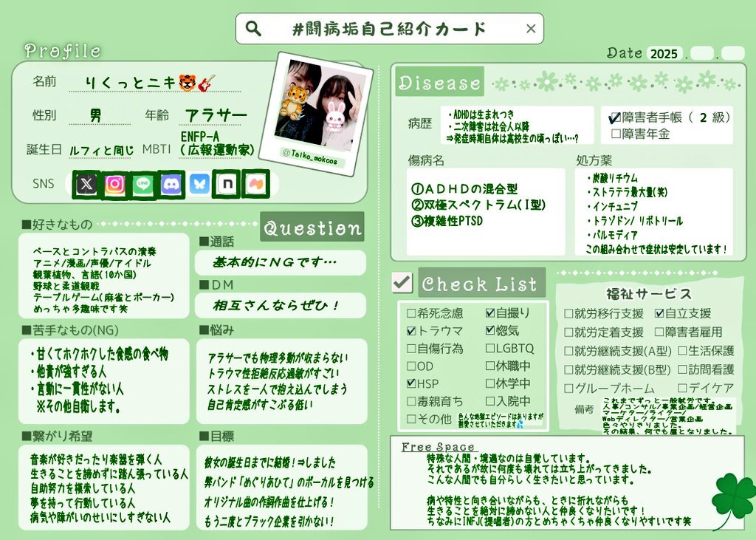The width and height of the screenshot is (756, 540).
Task: Click the diagnosis ③複雑性PTSD
Action: coord(447,221)
